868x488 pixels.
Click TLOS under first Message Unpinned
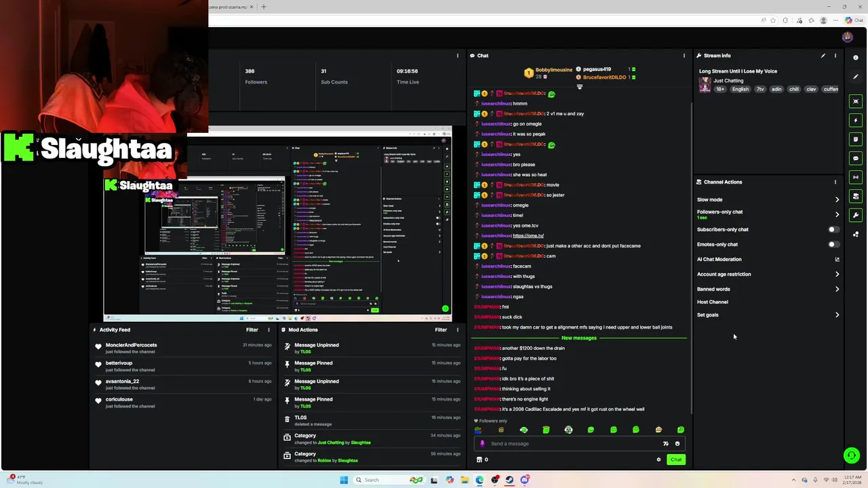[x=306, y=352]
